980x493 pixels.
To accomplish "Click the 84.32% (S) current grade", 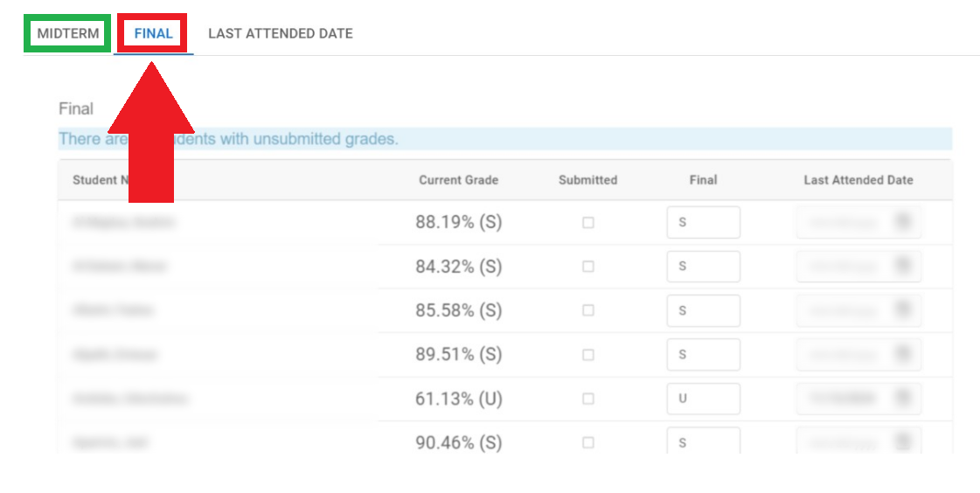I will [459, 267].
